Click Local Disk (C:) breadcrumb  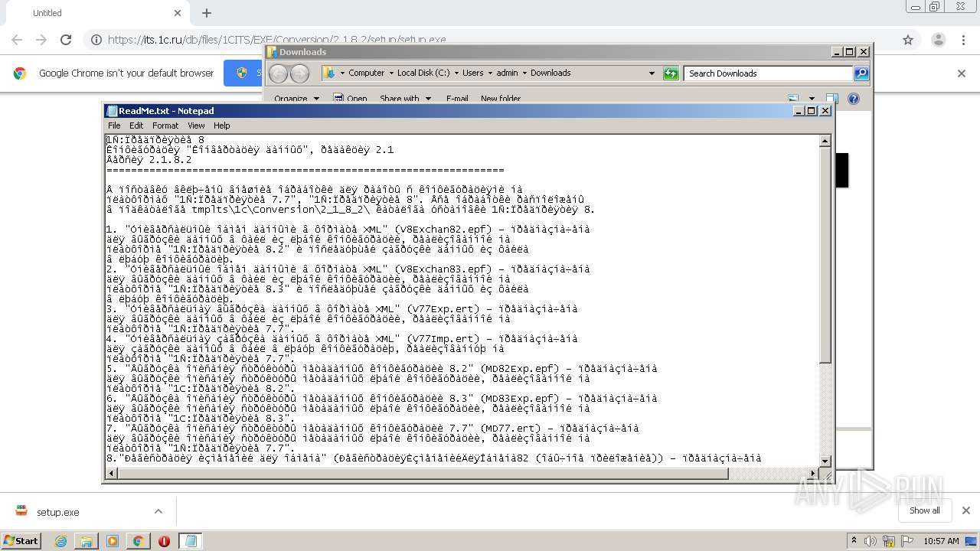coord(423,73)
